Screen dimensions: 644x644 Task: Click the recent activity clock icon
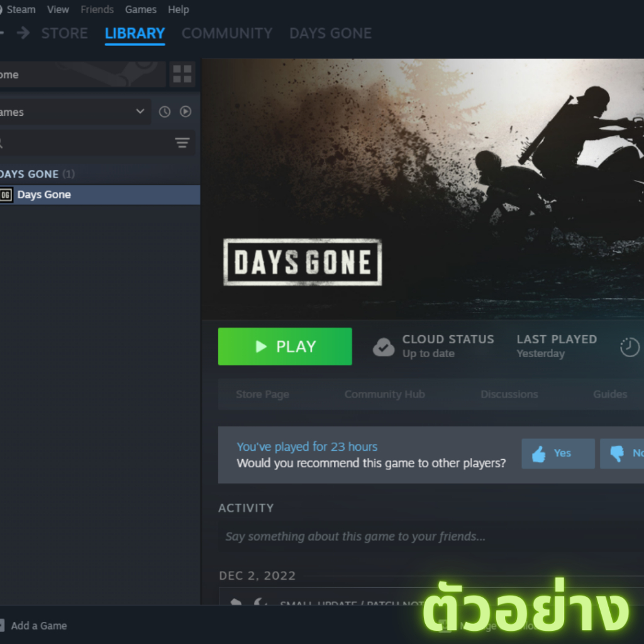coord(165,111)
